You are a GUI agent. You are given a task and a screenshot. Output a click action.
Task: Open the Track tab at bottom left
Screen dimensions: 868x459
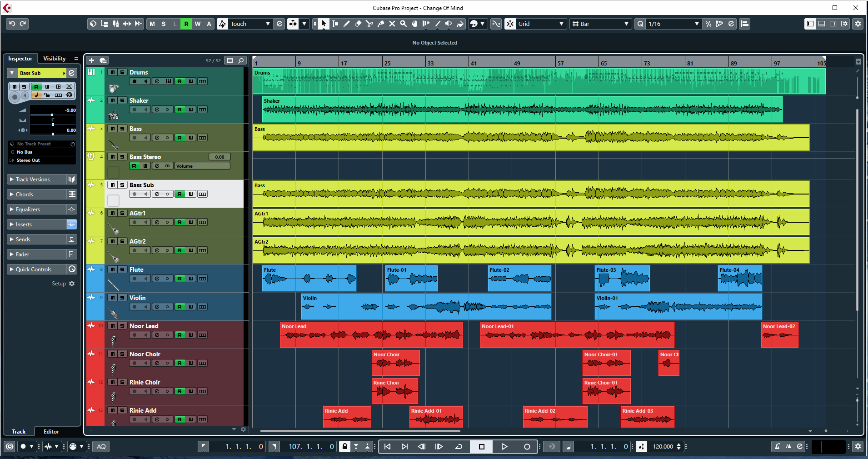pyautogui.click(x=19, y=432)
